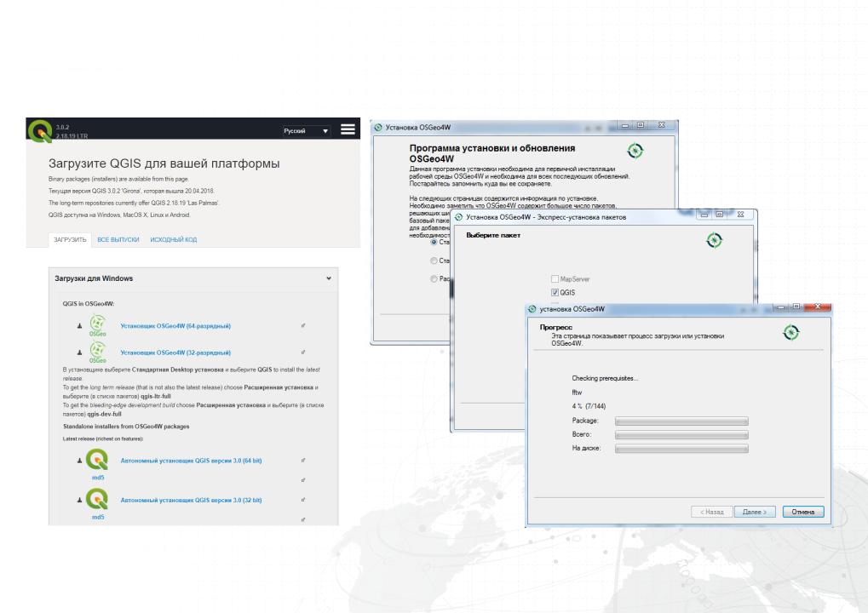Click the OSGeo4W logo in the Выберите пакет window

(714, 240)
